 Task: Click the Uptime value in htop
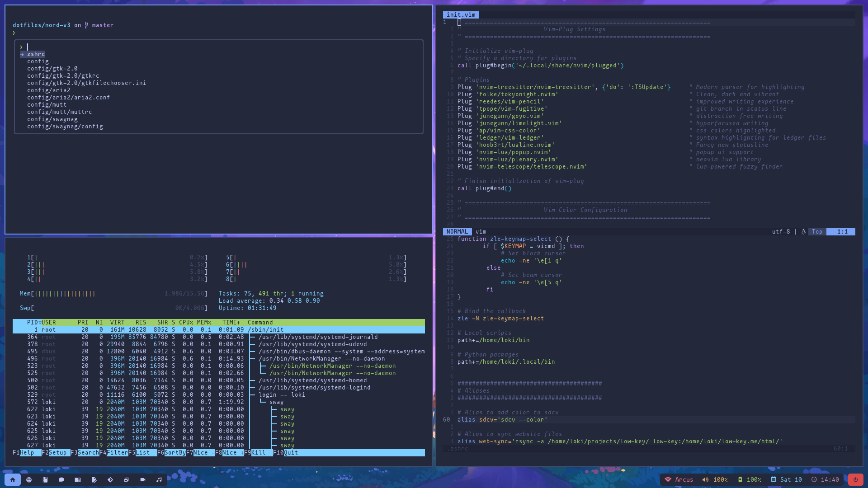coord(262,308)
